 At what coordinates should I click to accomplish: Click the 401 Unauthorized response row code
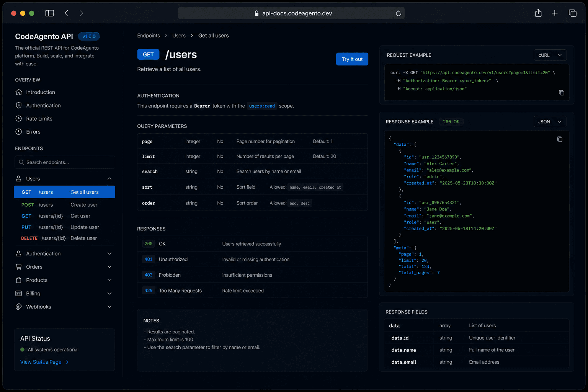click(x=149, y=260)
